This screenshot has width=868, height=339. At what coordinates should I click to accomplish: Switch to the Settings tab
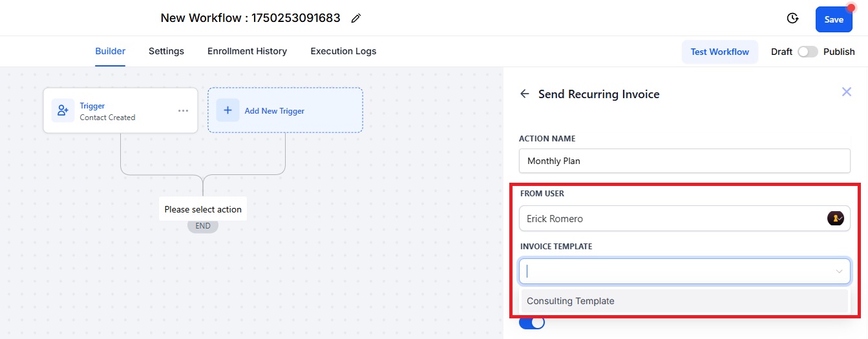click(x=166, y=51)
